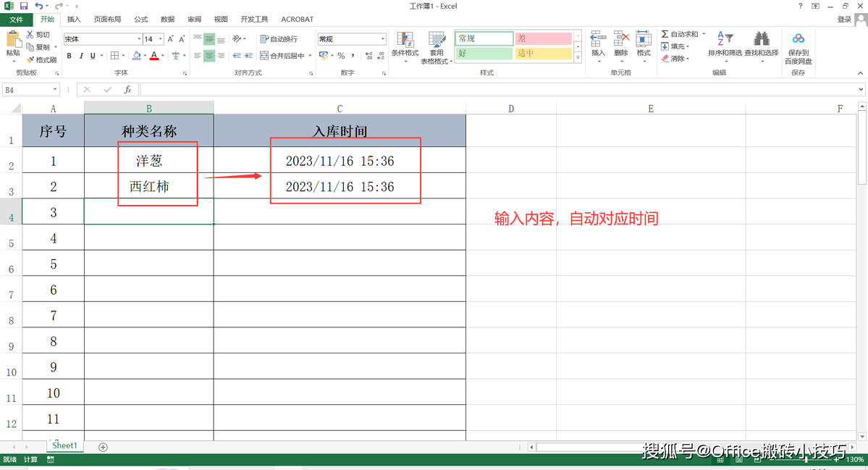Viewport: 868px width, 470px height.
Task: Click the Insert cells (插入) icon
Action: [598, 39]
